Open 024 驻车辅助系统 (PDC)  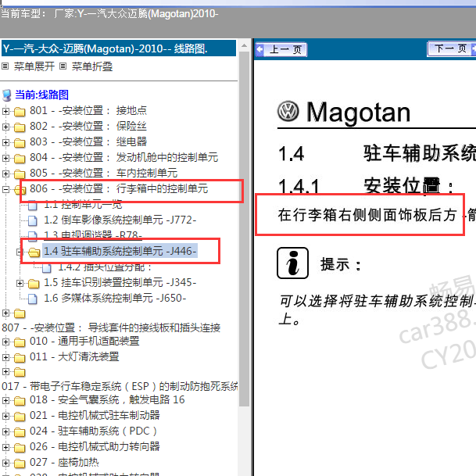click(93, 431)
